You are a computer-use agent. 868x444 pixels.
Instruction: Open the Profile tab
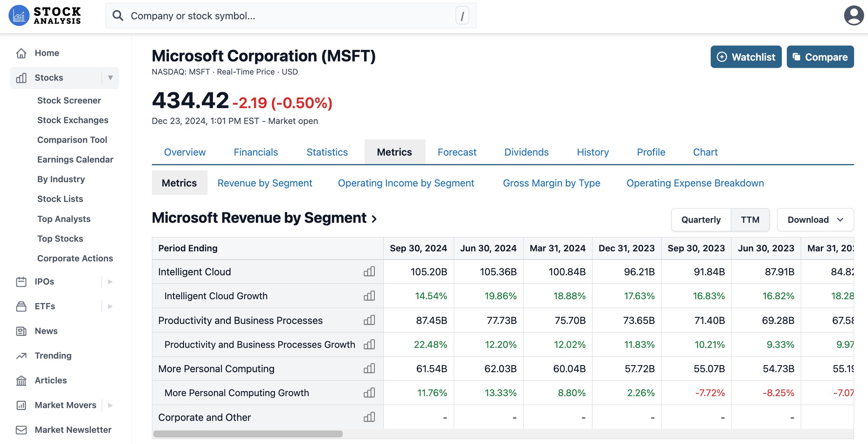[651, 152]
